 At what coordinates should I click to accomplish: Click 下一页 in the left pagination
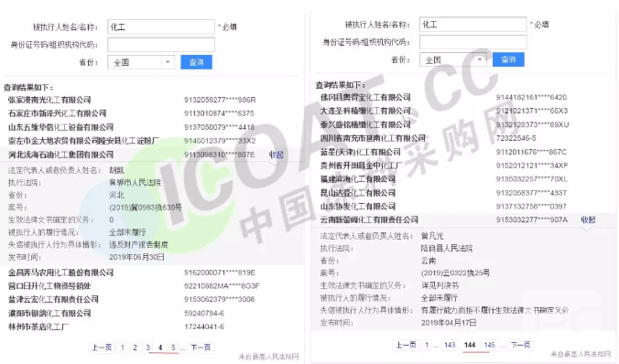[201, 348]
